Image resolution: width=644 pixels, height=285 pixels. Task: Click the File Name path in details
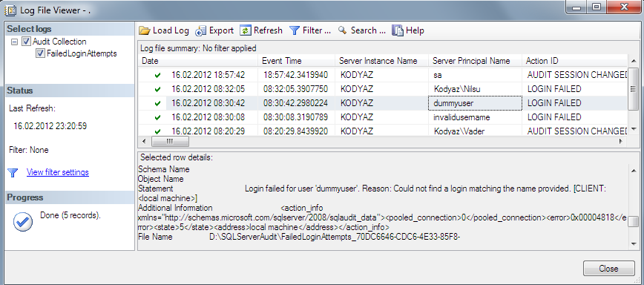click(x=334, y=237)
